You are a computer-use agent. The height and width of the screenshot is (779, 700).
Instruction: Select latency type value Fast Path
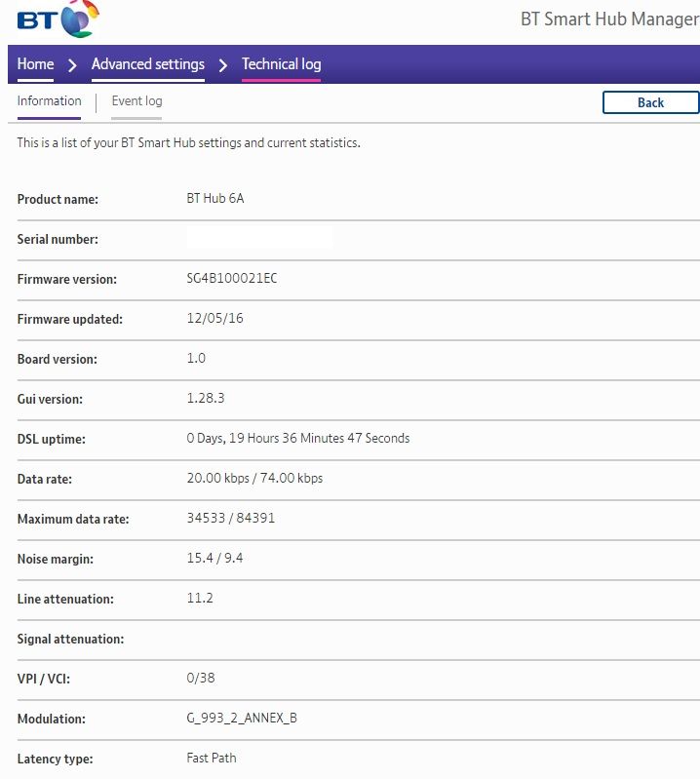[x=212, y=758]
